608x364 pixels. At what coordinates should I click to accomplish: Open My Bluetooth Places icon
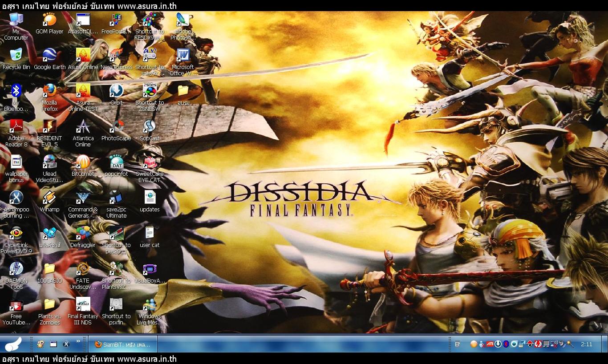16,98
